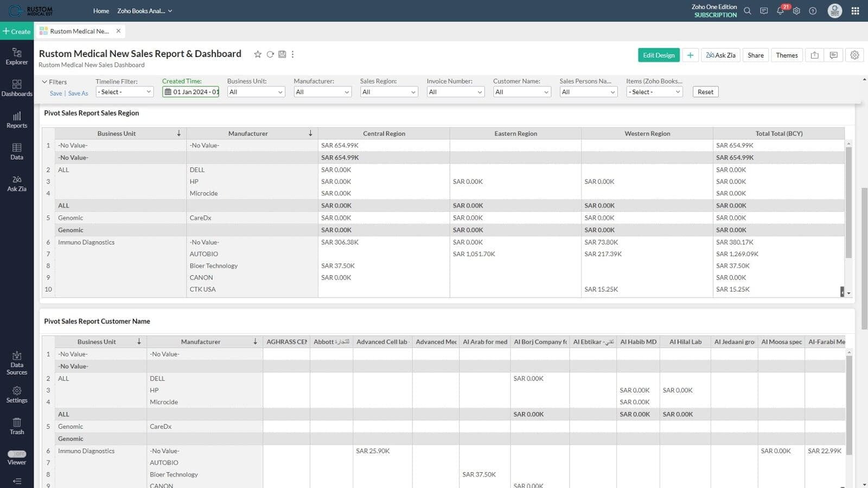Open the user profile avatar
Viewport: 868px width, 488px height.
[835, 11]
